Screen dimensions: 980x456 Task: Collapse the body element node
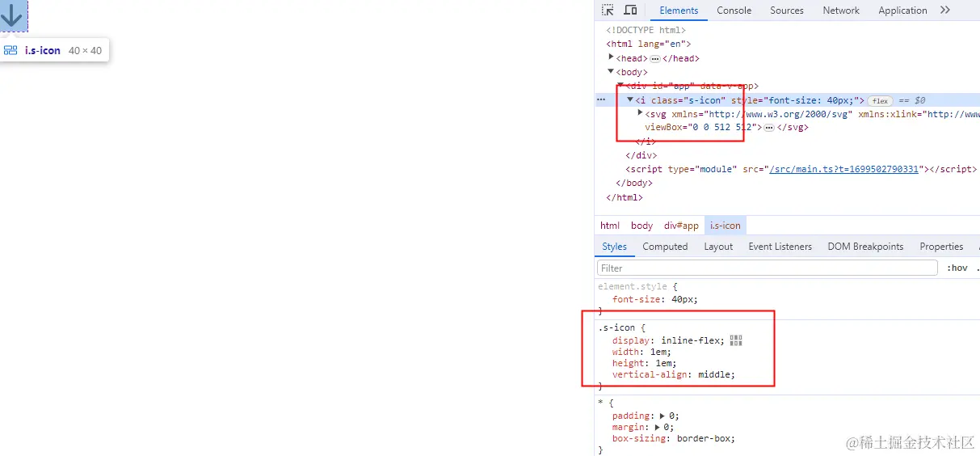612,72
